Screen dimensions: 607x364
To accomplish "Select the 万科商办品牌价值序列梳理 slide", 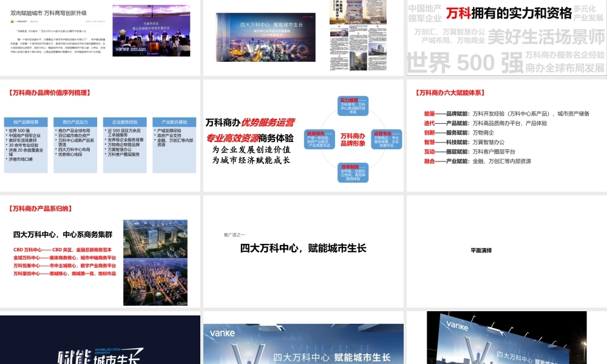I will tap(100, 135).
